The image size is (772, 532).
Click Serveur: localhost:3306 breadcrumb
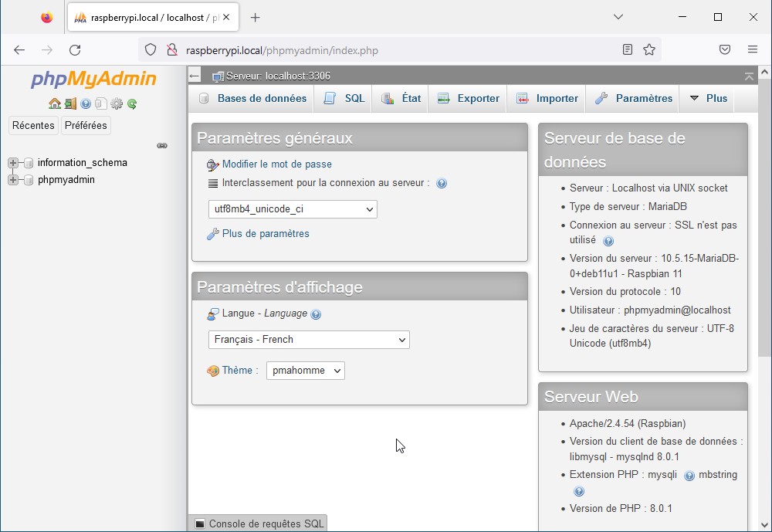point(278,76)
